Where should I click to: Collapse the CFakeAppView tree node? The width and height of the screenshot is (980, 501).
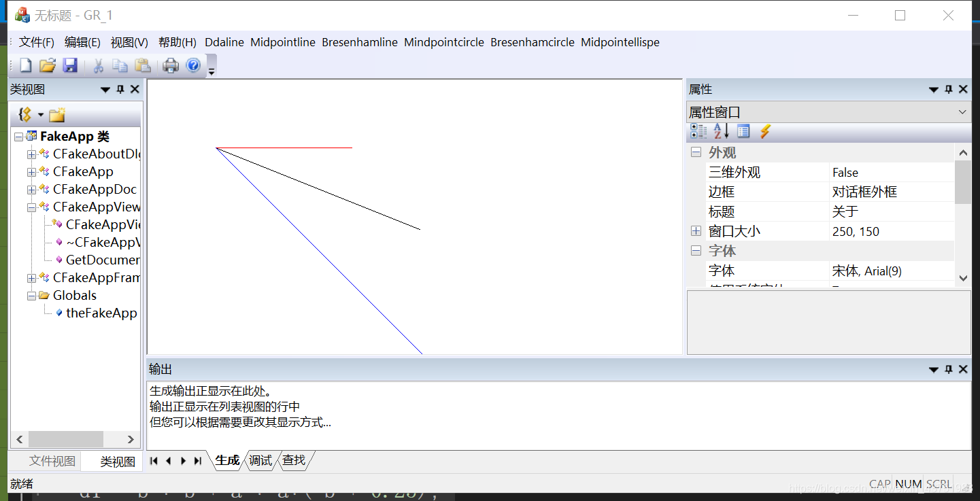pyautogui.click(x=31, y=207)
